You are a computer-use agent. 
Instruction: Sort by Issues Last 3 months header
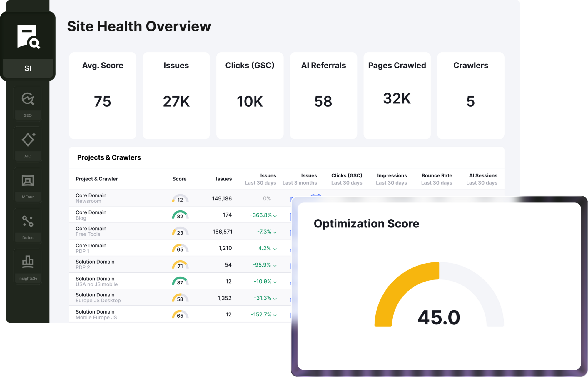300,179
